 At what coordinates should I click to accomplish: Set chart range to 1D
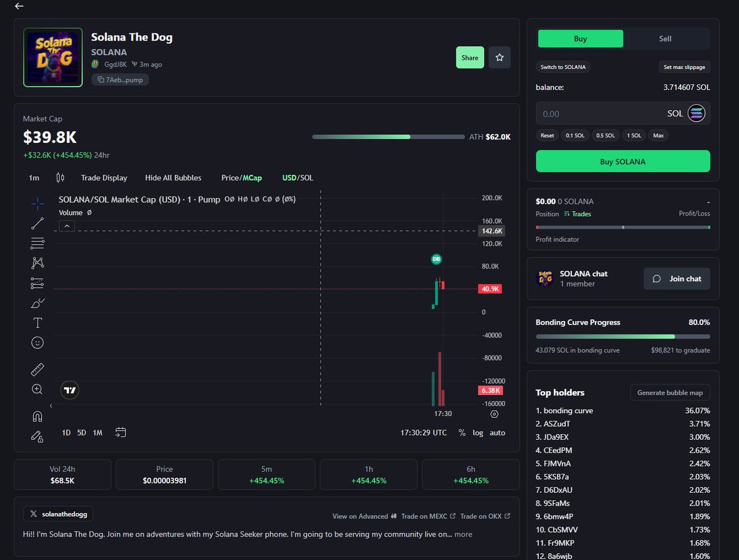(x=66, y=432)
